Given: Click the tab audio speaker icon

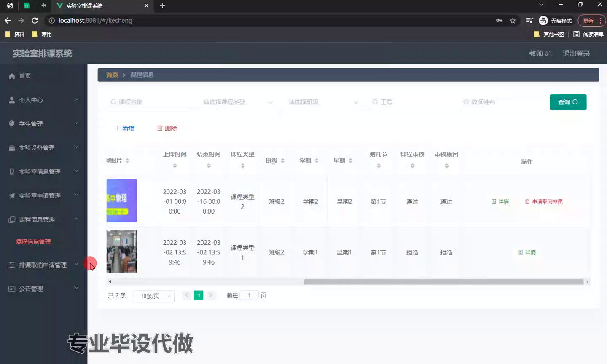Looking at the screenshot, I should [43, 5].
